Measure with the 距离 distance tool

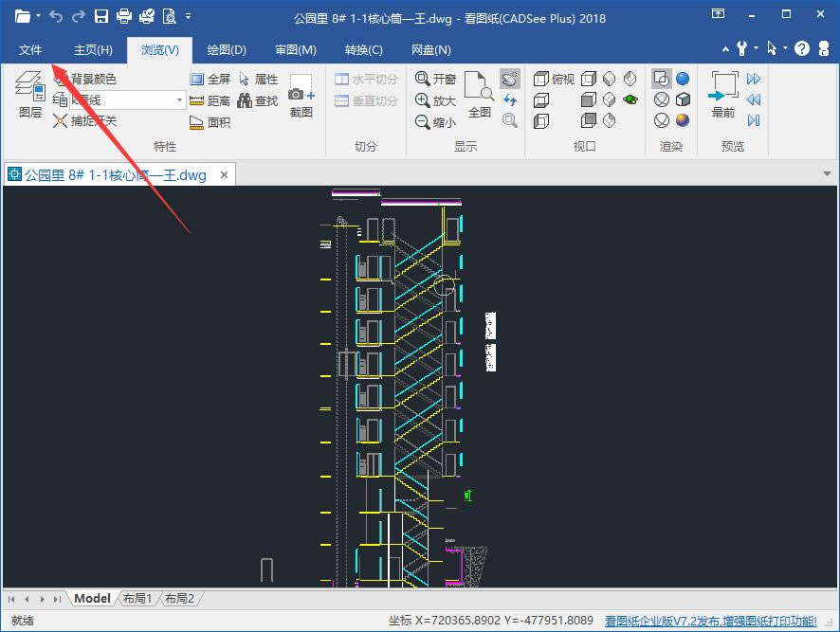[210, 100]
